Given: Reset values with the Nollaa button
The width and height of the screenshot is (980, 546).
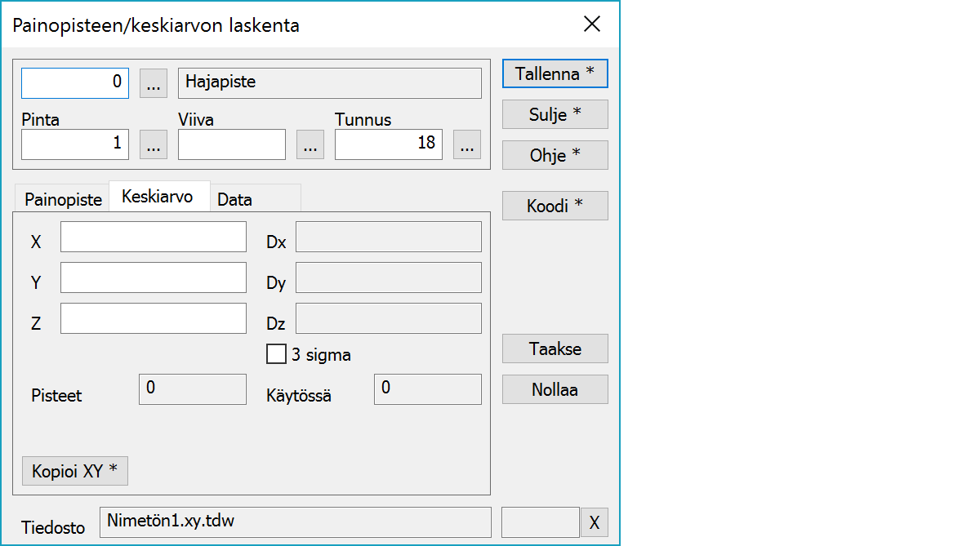Looking at the screenshot, I should coord(555,389).
